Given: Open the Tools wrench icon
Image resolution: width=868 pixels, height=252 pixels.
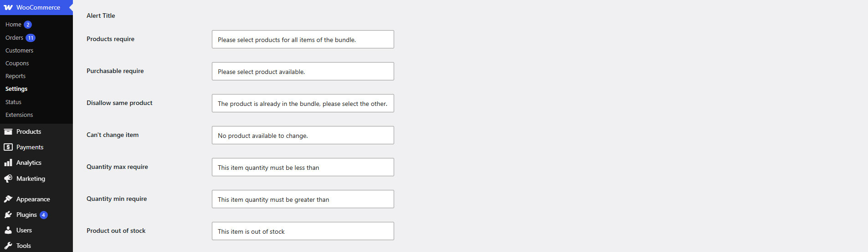Looking at the screenshot, I should point(8,246).
